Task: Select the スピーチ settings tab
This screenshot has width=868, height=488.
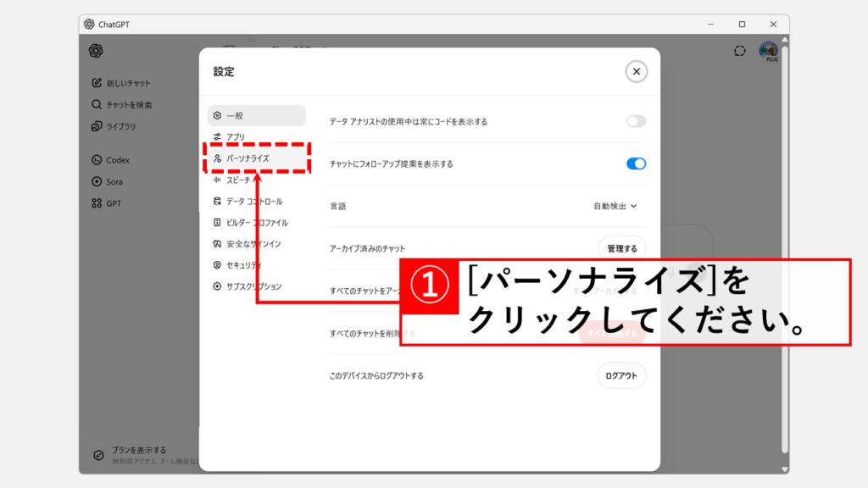Action: (x=256, y=180)
